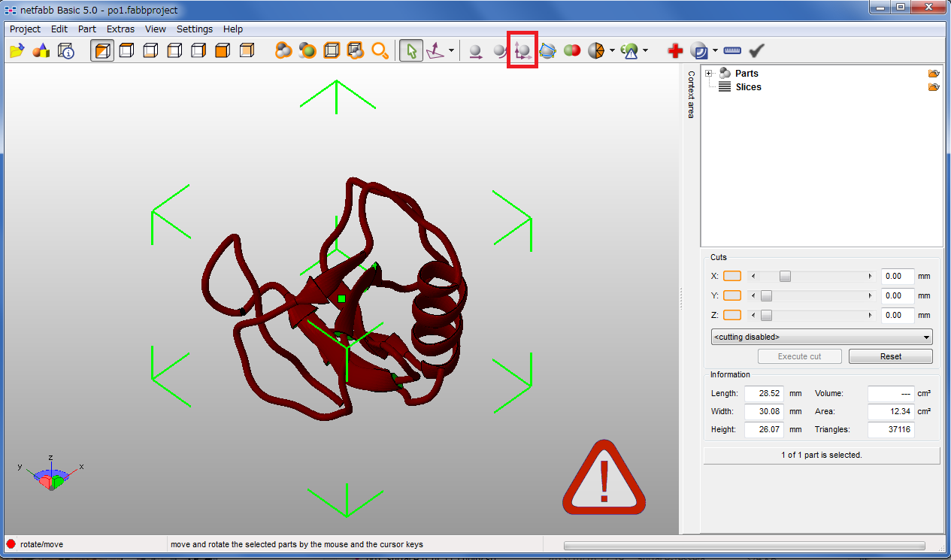Click the add primitive shapes icon
951x560 pixels.
click(x=41, y=51)
